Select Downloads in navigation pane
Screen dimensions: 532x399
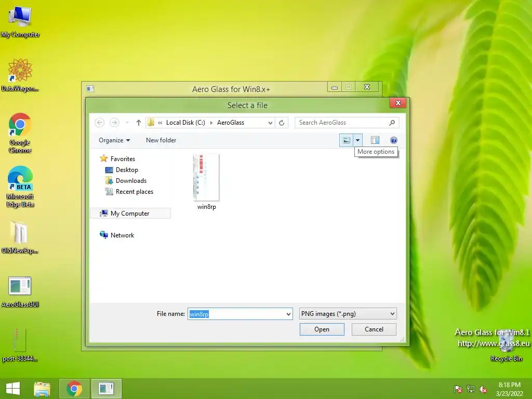(x=126, y=180)
